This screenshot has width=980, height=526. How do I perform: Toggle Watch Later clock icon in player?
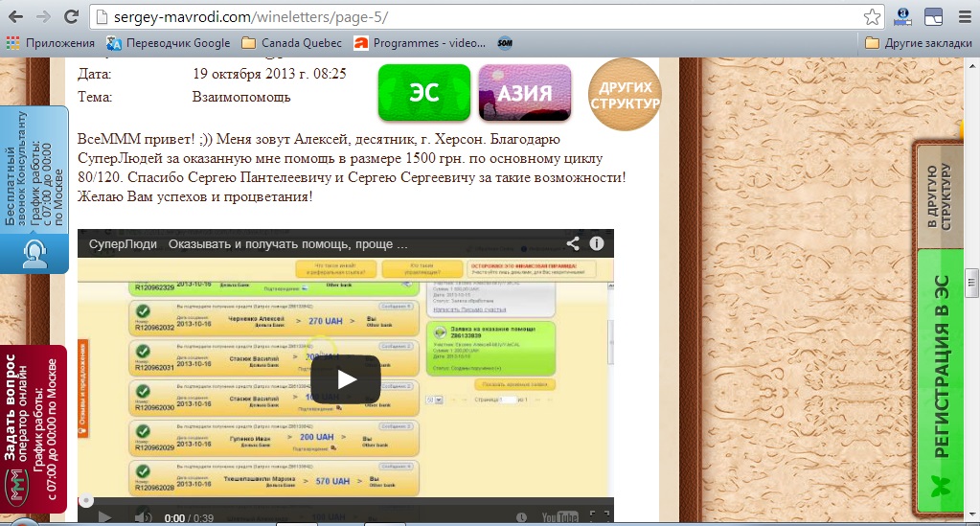[x=521, y=517]
